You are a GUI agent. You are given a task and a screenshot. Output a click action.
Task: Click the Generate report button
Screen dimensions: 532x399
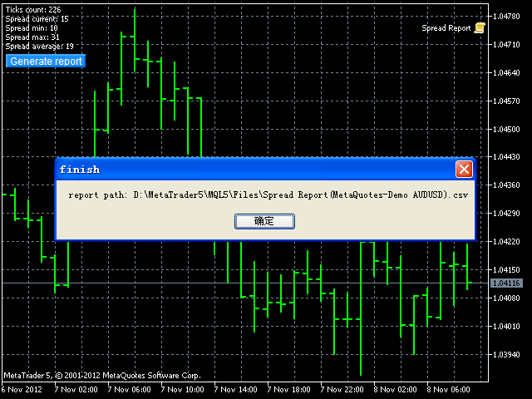coord(46,61)
